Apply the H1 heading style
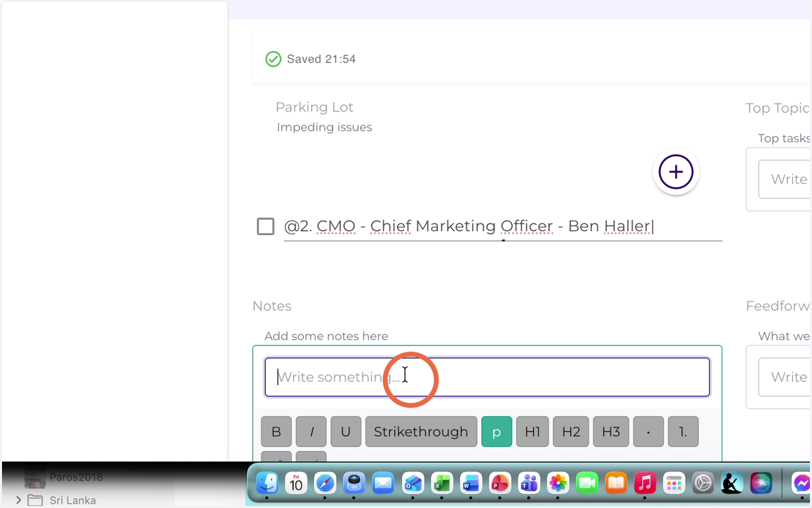812x508 pixels. click(x=533, y=432)
